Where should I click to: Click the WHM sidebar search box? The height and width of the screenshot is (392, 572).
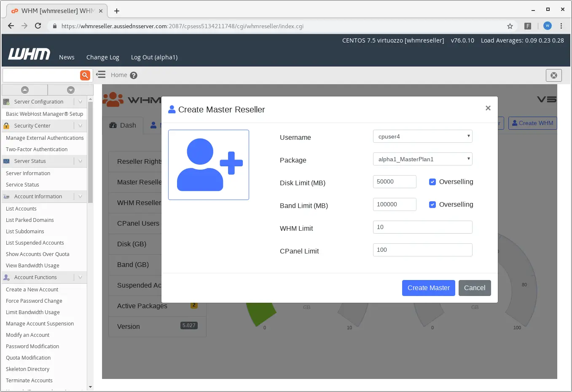(41, 75)
